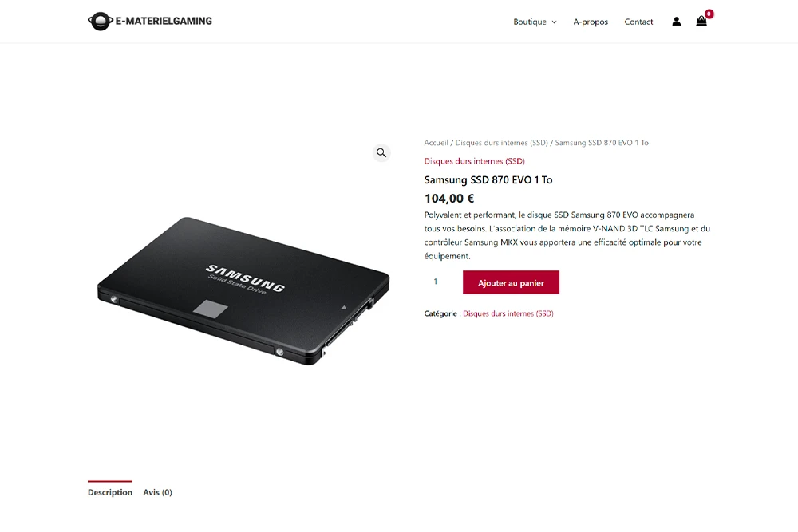The image size is (798, 532).
Task: Click the cart item count badge
Action: coord(709,14)
